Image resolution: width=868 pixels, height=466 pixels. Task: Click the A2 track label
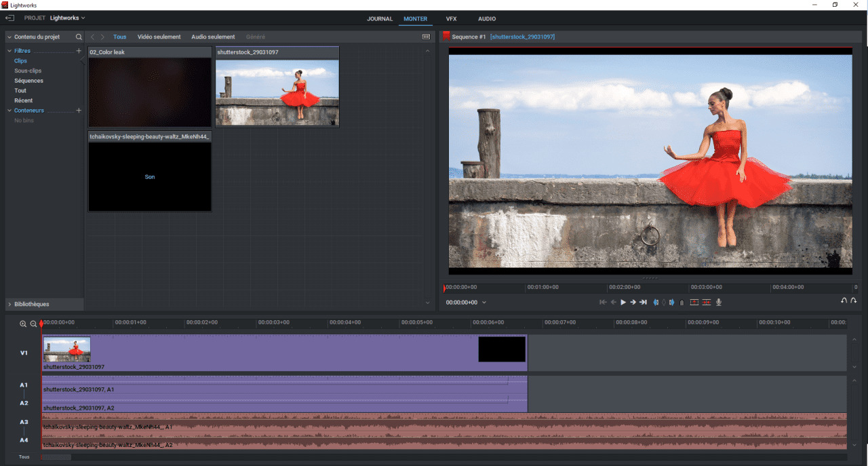pos(24,404)
